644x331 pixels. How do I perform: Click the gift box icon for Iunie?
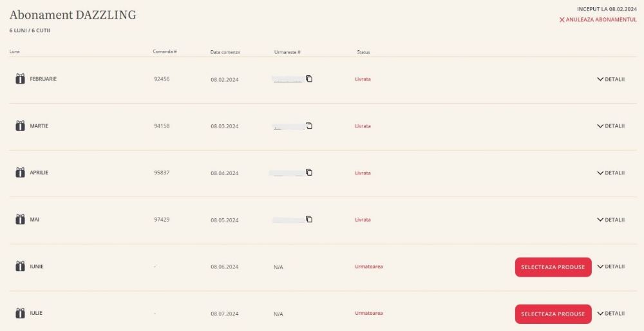(20, 266)
